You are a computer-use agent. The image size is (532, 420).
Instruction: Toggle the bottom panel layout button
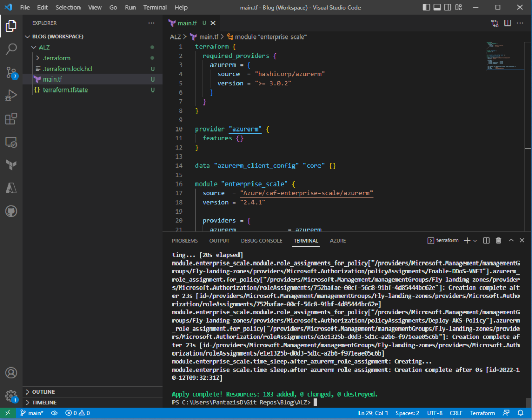pos(437,8)
